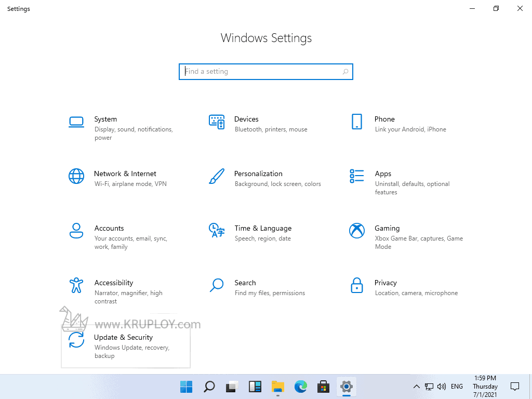Image resolution: width=532 pixels, height=399 pixels.
Task: Open taskbar Search
Action: tap(209, 387)
